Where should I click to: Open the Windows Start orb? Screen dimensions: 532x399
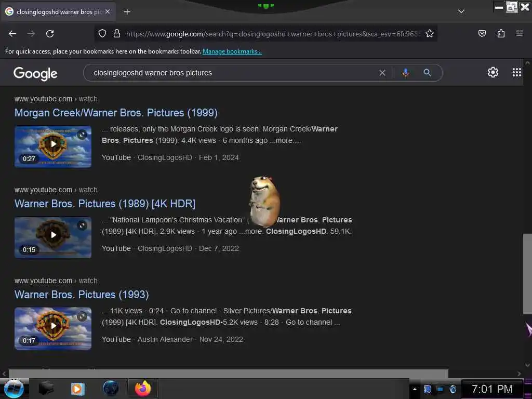point(14,389)
